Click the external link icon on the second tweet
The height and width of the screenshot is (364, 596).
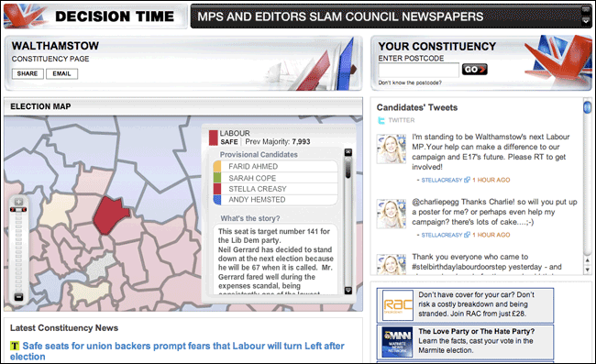[x=467, y=235]
